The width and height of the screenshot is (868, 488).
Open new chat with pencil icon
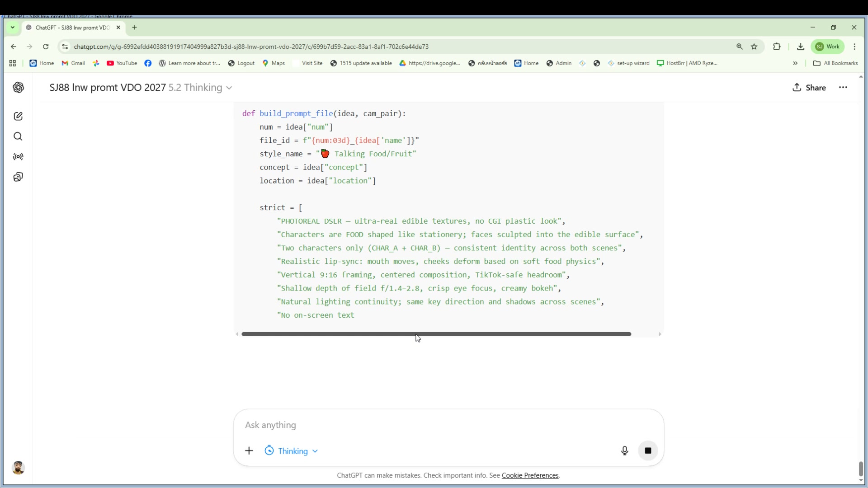18,116
